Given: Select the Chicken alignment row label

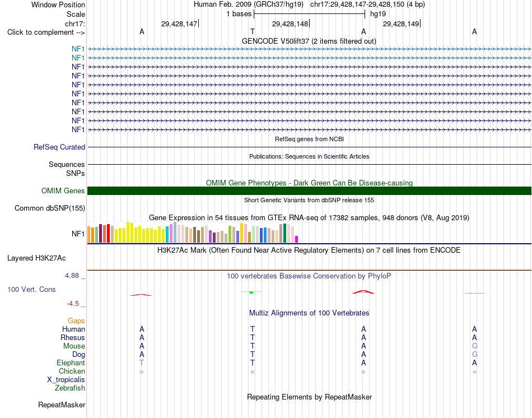Looking at the screenshot, I should point(72,371).
